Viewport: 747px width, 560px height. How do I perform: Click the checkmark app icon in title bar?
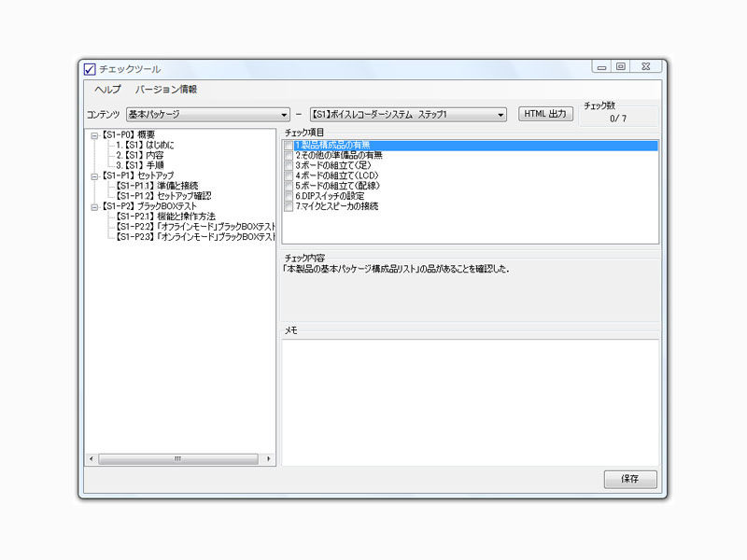coord(90,69)
